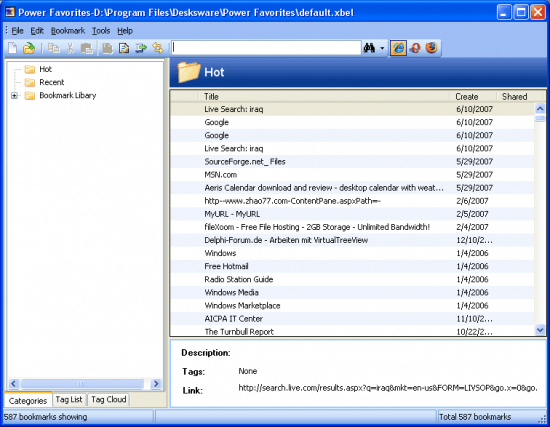550x427 pixels.
Task: Click the Copy toolbar icon
Action: (x=53, y=48)
